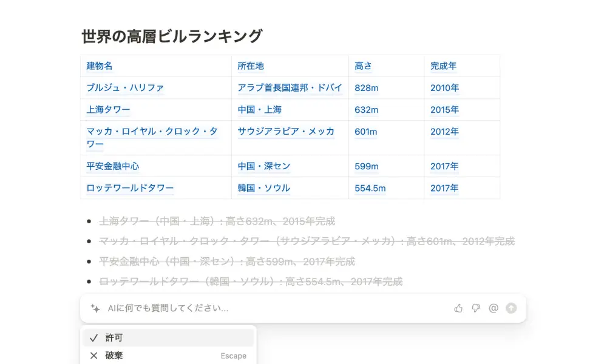Click the 2012年 cell

(x=462, y=138)
